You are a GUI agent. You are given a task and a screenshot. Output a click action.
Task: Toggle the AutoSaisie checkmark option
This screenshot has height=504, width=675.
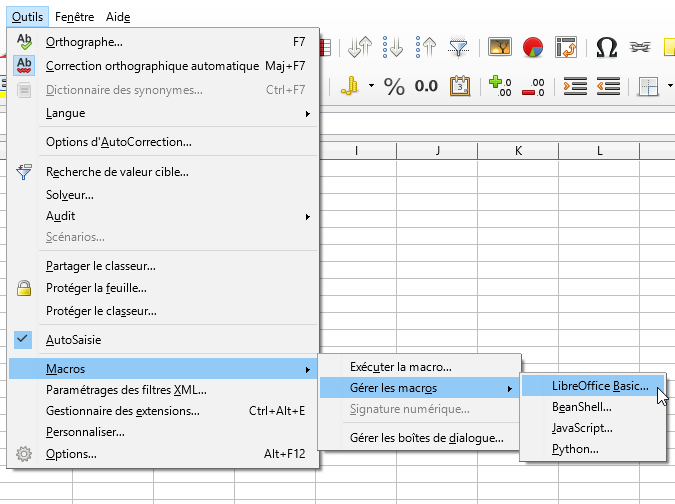click(x=73, y=339)
